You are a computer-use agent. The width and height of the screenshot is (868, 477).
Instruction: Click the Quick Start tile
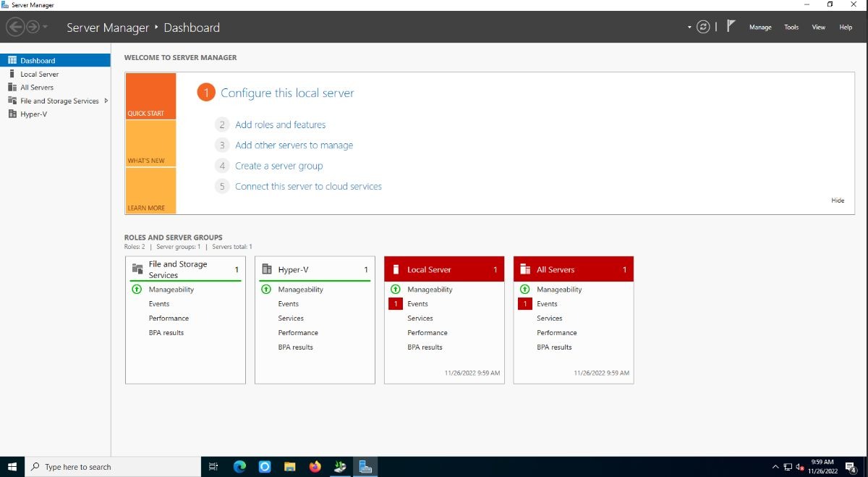(150, 96)
